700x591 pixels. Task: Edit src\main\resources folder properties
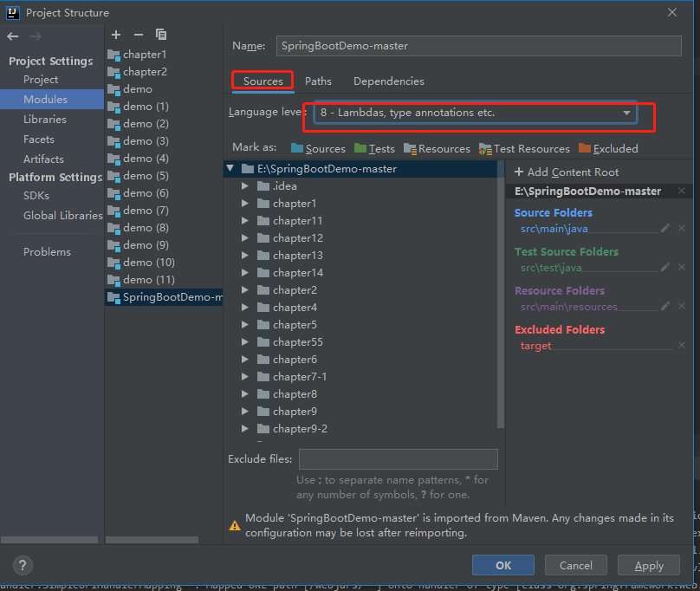pos(665,306)
